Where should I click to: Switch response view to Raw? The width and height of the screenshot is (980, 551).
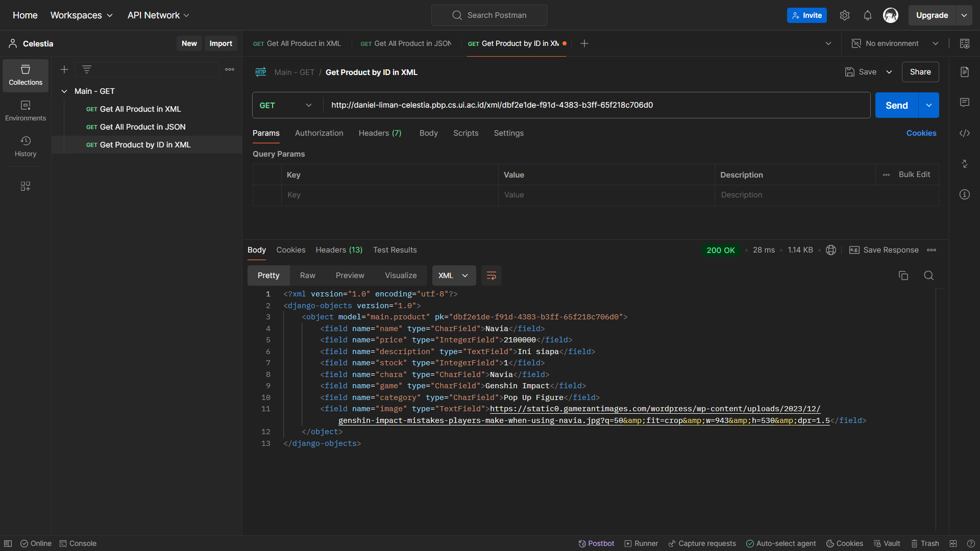[307, 275]
